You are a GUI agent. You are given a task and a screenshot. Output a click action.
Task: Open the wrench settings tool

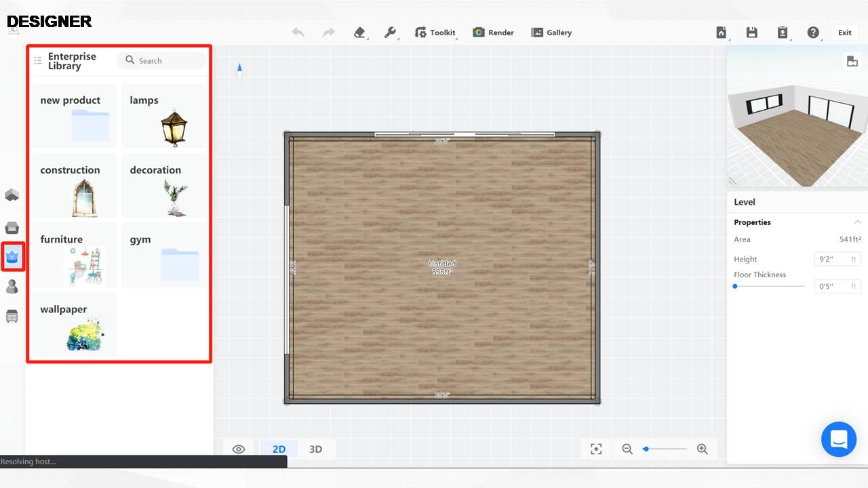(x=390, y=33)
